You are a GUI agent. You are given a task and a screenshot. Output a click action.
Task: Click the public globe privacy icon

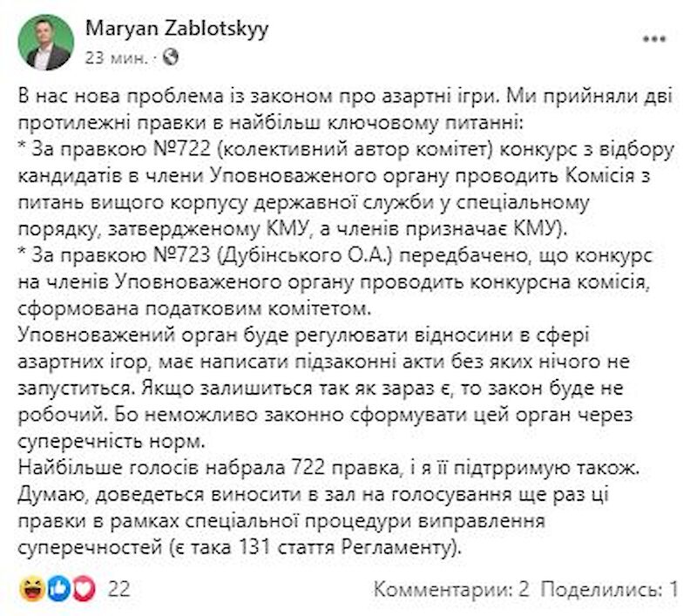click(x=170, y=57)
